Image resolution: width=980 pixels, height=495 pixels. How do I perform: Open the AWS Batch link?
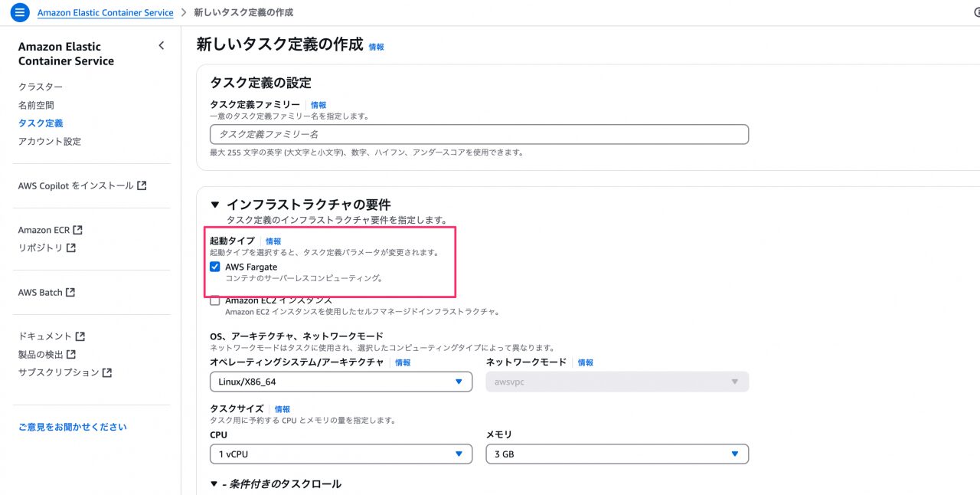41,293
